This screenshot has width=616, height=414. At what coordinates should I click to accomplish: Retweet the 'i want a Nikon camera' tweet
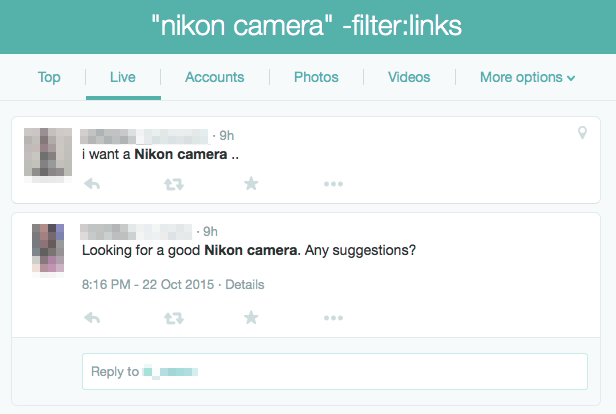[x=174, y=184]
